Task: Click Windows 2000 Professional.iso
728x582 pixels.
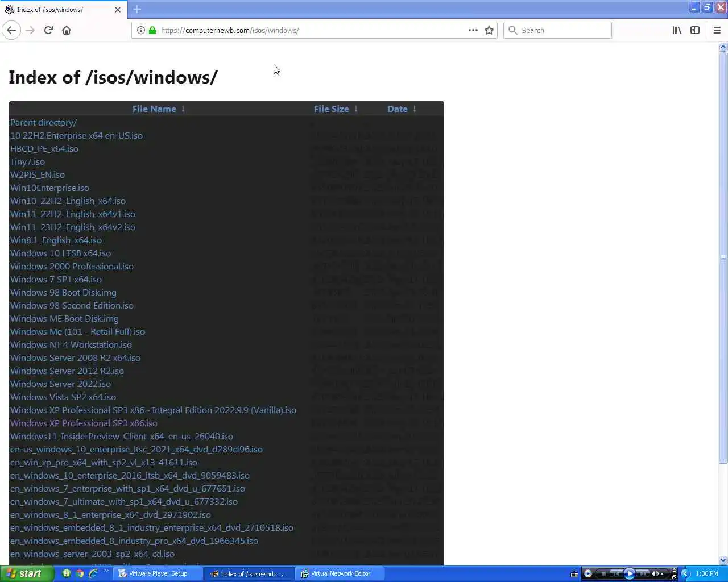Action: pyautogui.click(x=72, y=266)
